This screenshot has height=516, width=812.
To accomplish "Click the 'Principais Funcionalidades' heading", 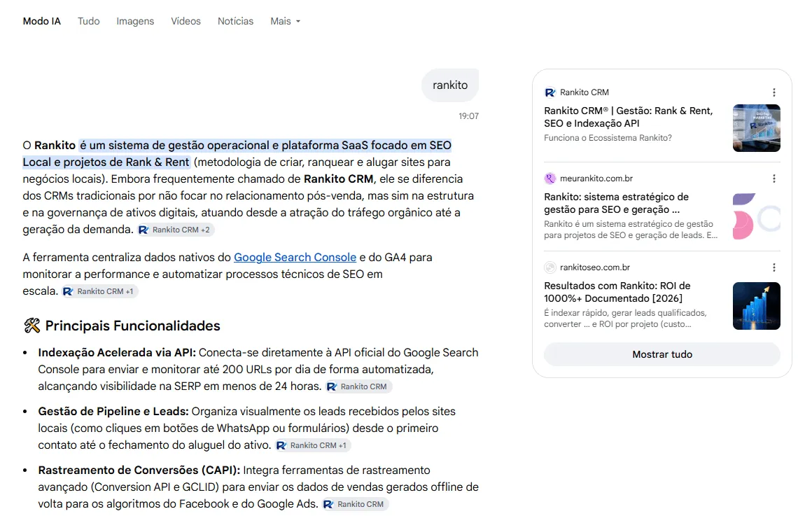I will [132, 326].
